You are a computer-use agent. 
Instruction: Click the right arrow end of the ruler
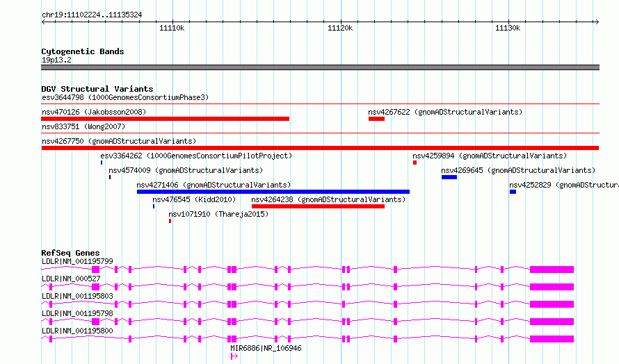(597, 22)
